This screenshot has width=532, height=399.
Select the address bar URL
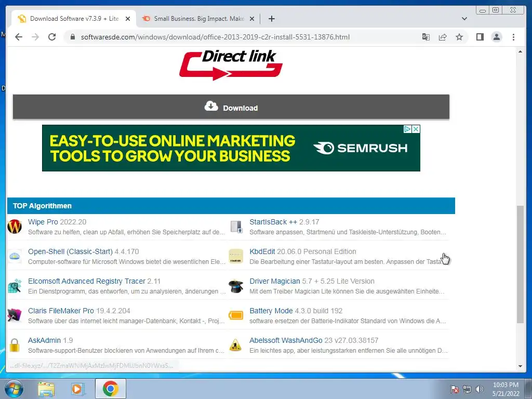coord(215,37)
